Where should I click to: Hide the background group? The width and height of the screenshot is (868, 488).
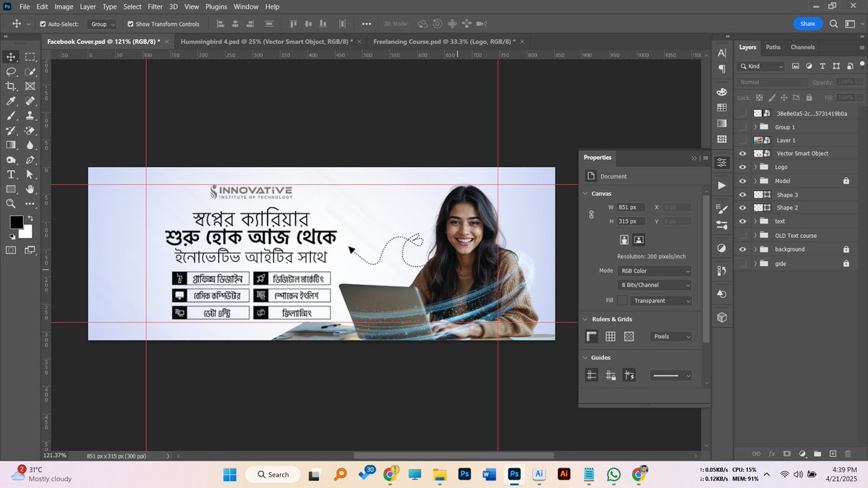click(x=743, y=249)
